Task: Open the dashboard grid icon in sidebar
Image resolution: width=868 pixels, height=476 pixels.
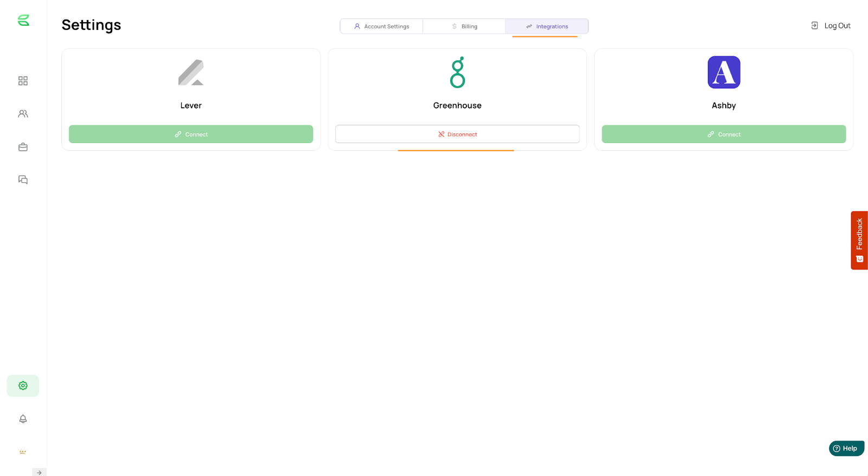Action: (23, 81)
